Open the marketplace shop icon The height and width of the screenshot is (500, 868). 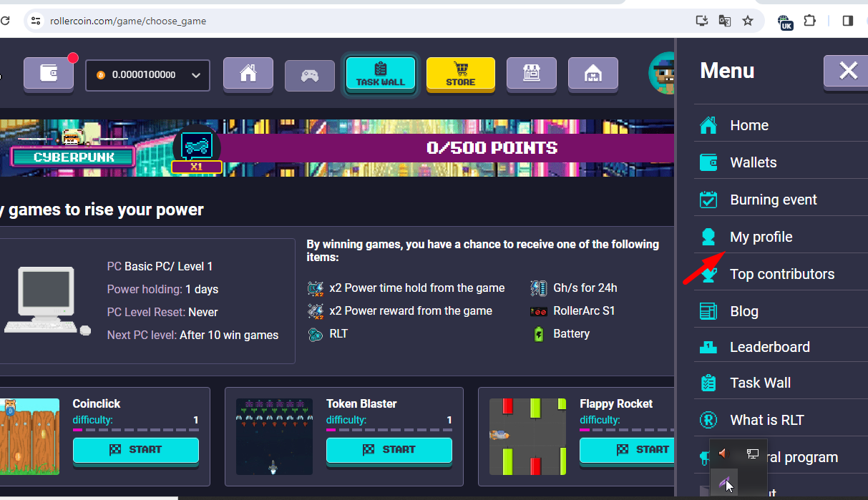[532, 74]
